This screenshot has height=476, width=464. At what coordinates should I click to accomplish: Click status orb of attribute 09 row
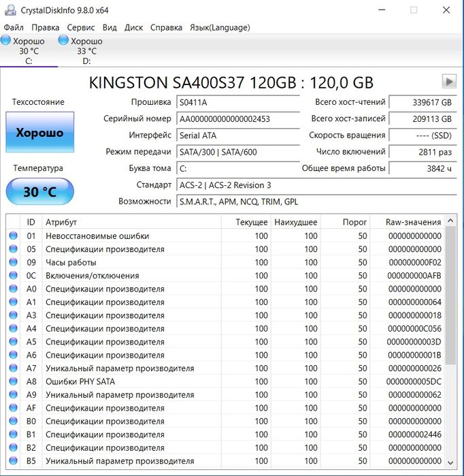(14, 262)
